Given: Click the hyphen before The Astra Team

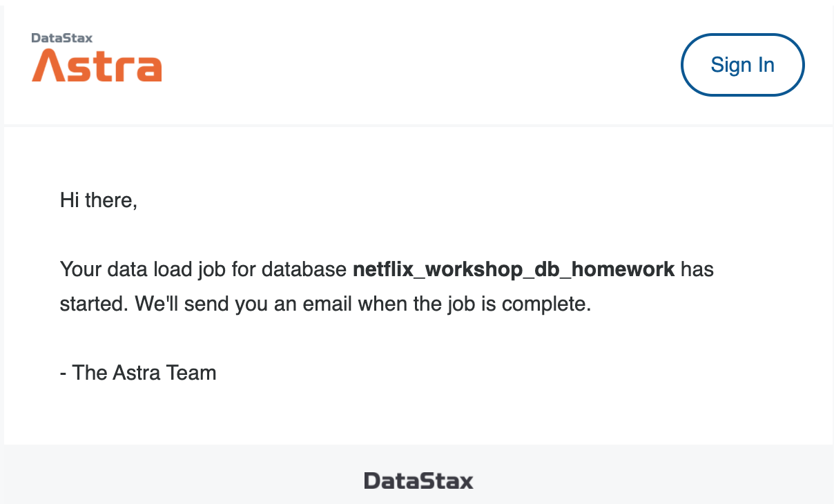Looking at the screenshot, I should [x=64, y=372].
